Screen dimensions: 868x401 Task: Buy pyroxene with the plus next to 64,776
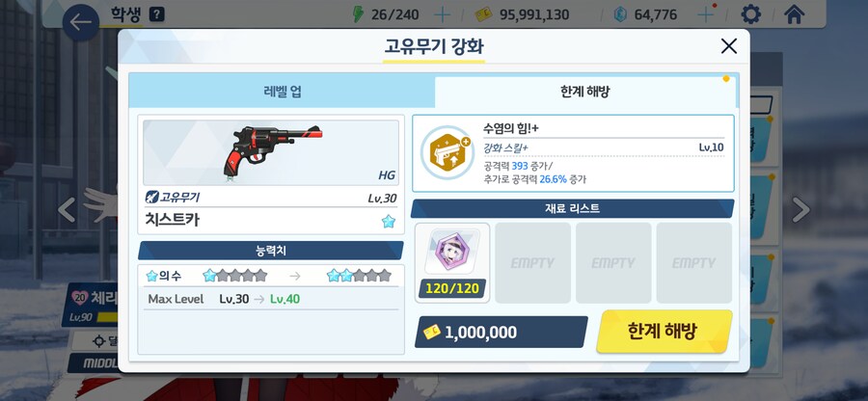tap(706, 14)
